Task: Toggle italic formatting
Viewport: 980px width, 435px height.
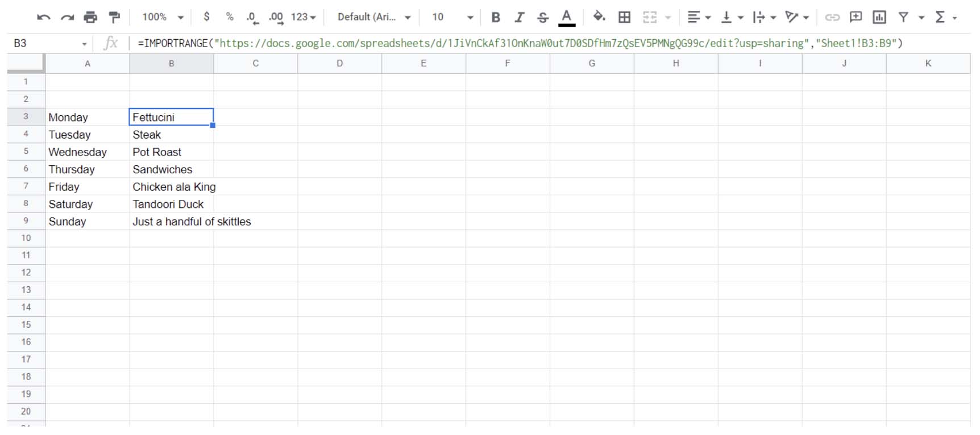Action: click(519, 17)
